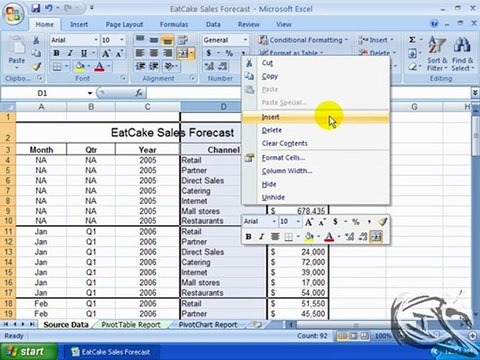
Task: Click the Wrap Text icon in the ribbon
Action: point(183,40)
